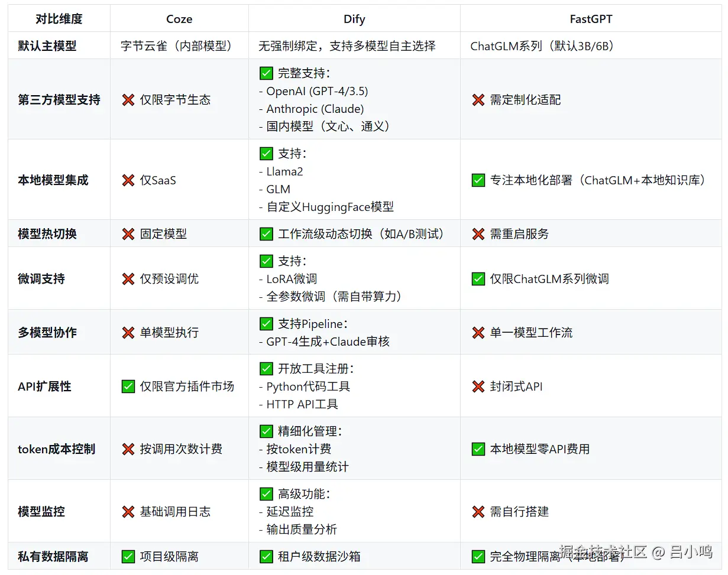Image resolution: width=728 pixels, height=575 pixels.
Task: Select the Coze column header
Action: coord(179,19)
